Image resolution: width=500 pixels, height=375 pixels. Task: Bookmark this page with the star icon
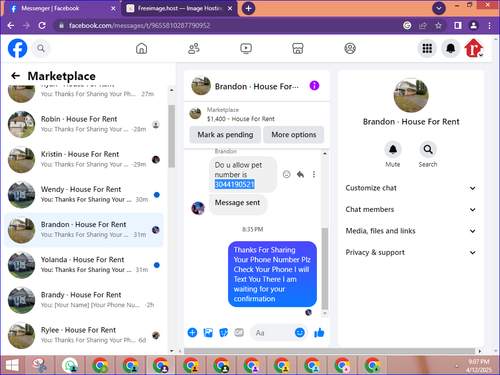coord(438,25)
